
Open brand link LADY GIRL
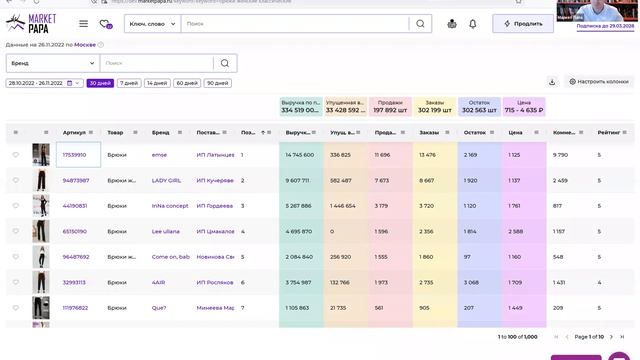pos(166,180)
